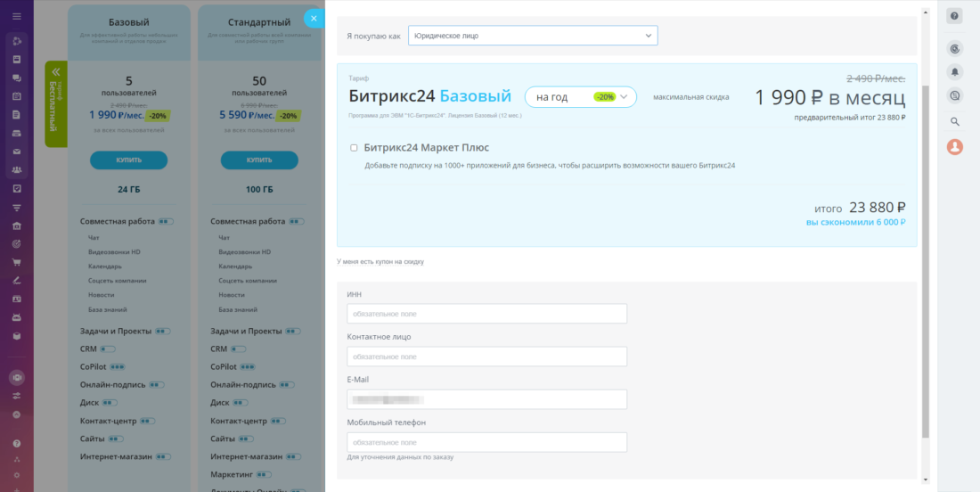The height and width of the screenshot is (492, 980).
Task: Click the "вы сэкономили 6 000 ₽" text
Action: (x=855, y=222)
